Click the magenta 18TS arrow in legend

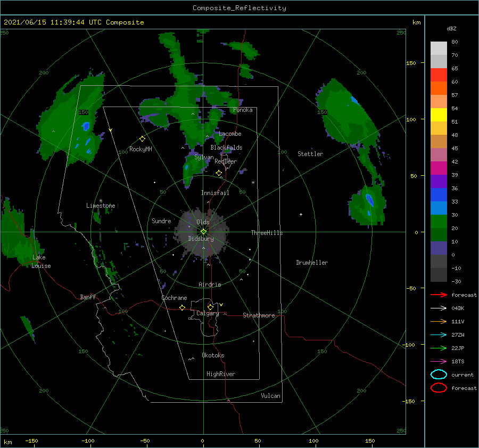(x=439, y=362)
